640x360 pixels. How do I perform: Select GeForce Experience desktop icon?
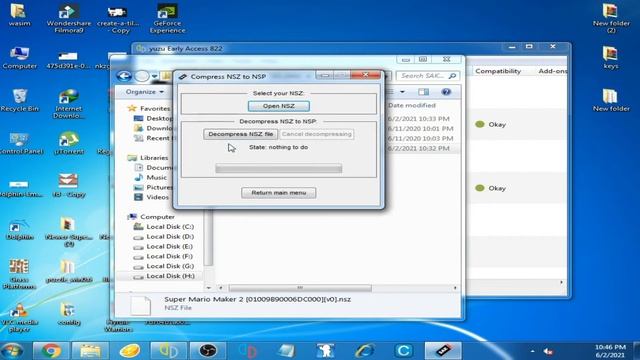click(167, 19)
